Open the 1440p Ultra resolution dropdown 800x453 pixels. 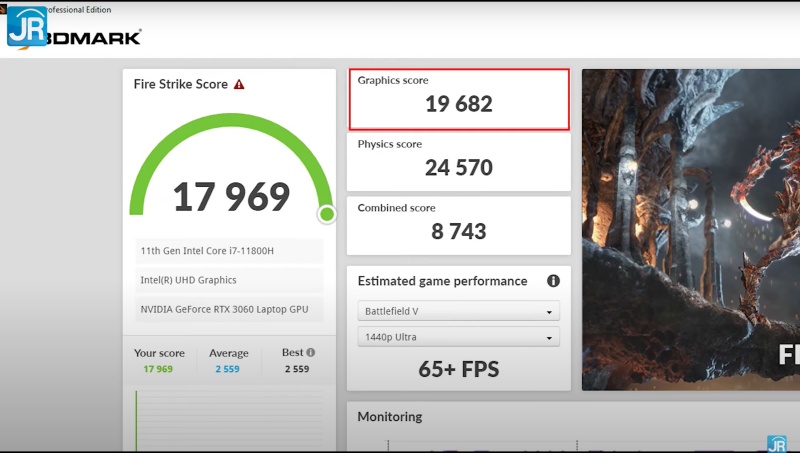[x=459, y=337]
